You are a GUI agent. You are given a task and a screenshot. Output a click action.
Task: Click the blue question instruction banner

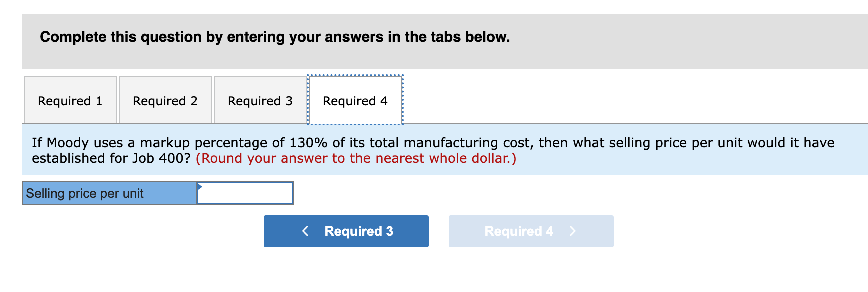click(x=434, y=150)
